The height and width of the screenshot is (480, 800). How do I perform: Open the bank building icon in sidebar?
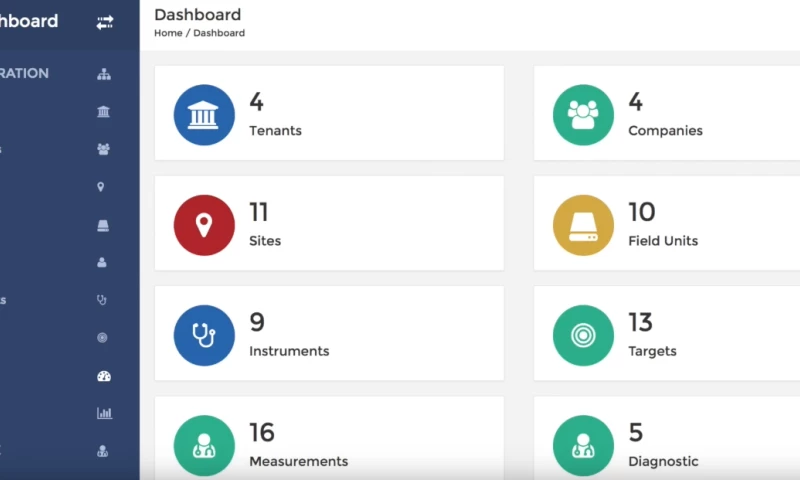[103, 111]
